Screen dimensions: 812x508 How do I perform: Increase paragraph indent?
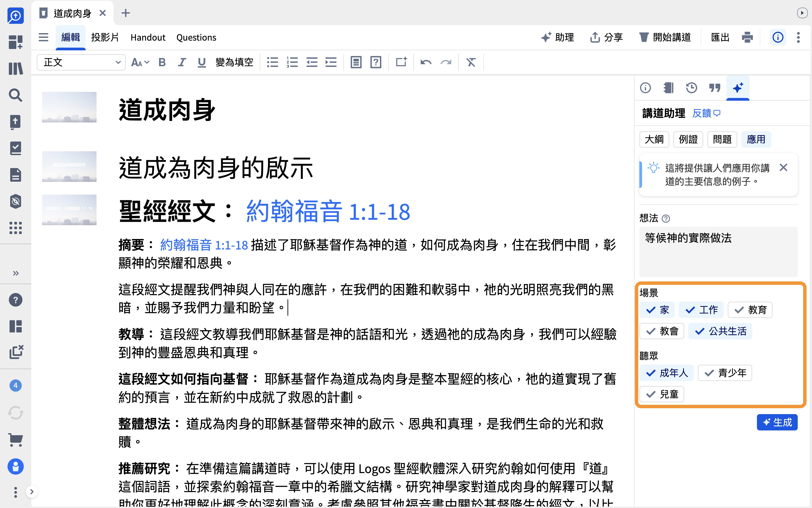point(331,62)
